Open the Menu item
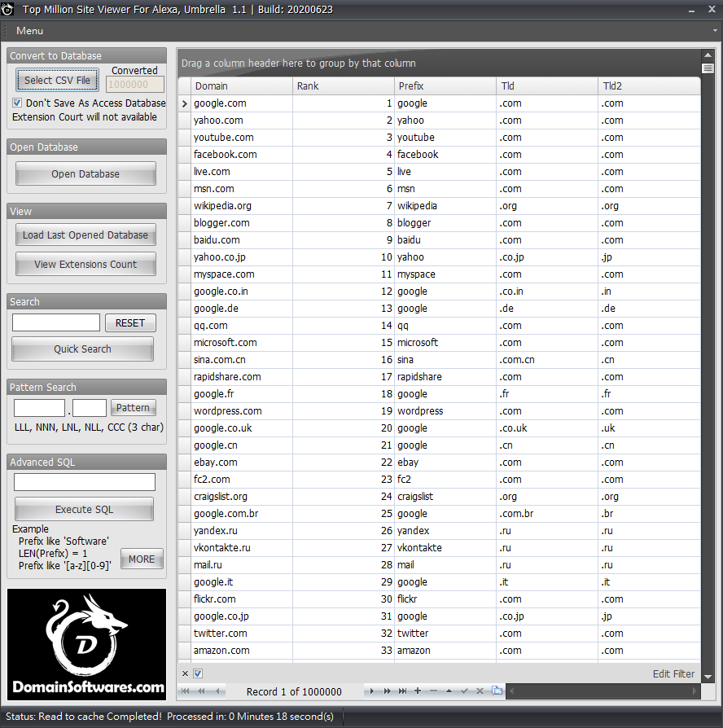The height and width of the screenshot is (728, 723). [30, 31]
